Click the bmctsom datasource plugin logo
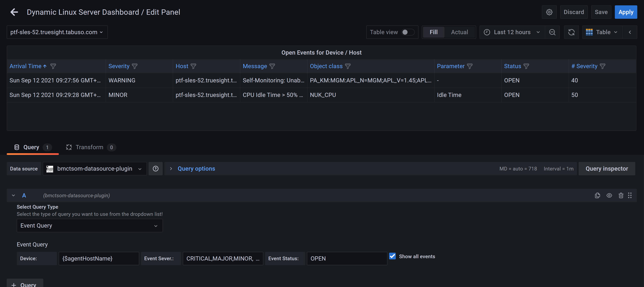644x287 pixels. pyautogui.click(x=50, y=169)
